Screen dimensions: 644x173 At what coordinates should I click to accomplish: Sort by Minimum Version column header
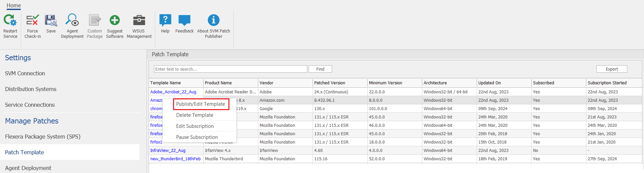[x=395, y=83]
